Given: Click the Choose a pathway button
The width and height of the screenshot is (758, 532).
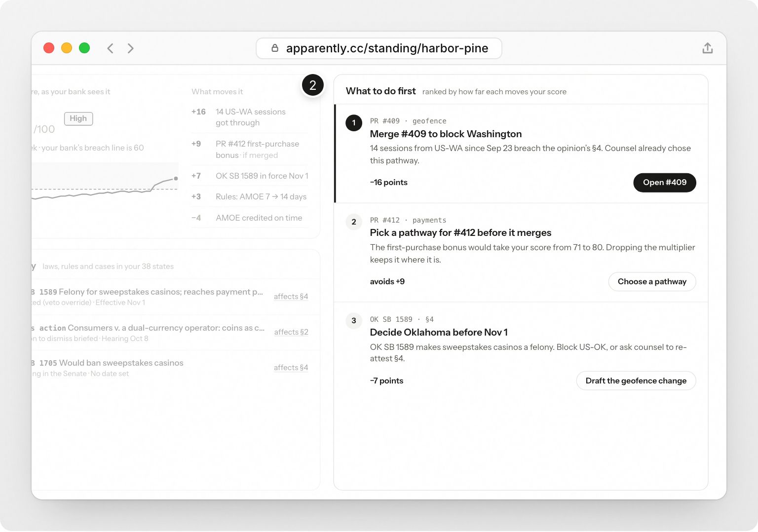Looking at the screenshot, I should [x=652, y=282].
